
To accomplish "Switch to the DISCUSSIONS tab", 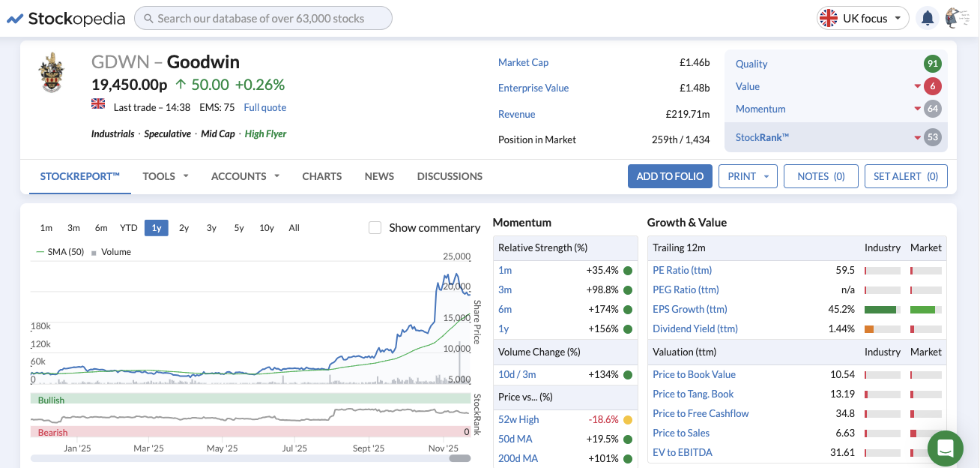I will pyautogui.click(x=450, y=176).
